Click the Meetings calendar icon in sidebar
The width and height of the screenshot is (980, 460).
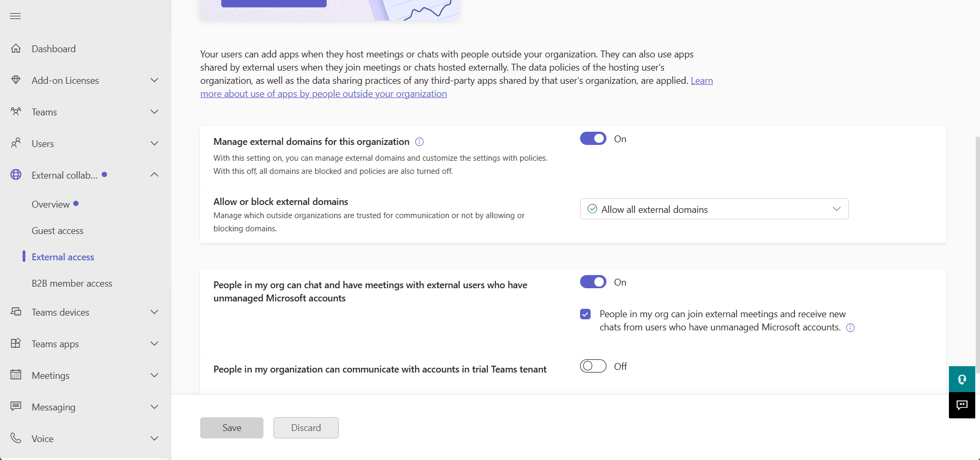(16, 375)
